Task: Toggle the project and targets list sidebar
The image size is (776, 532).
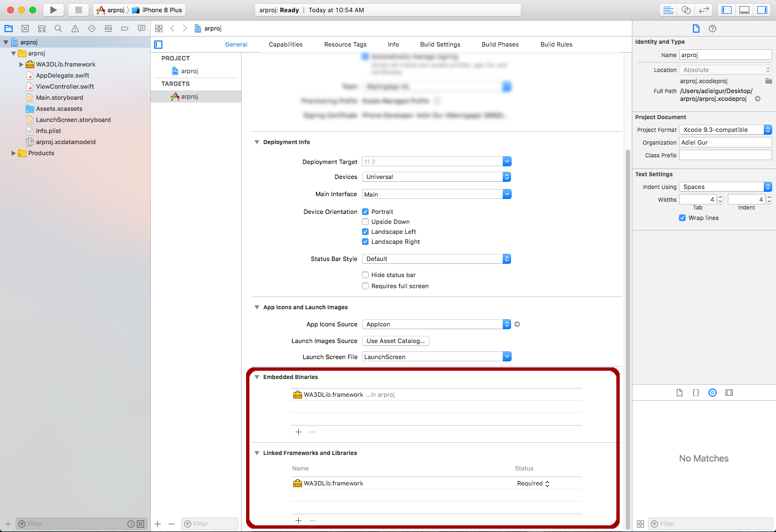Action: pos(159,44)
